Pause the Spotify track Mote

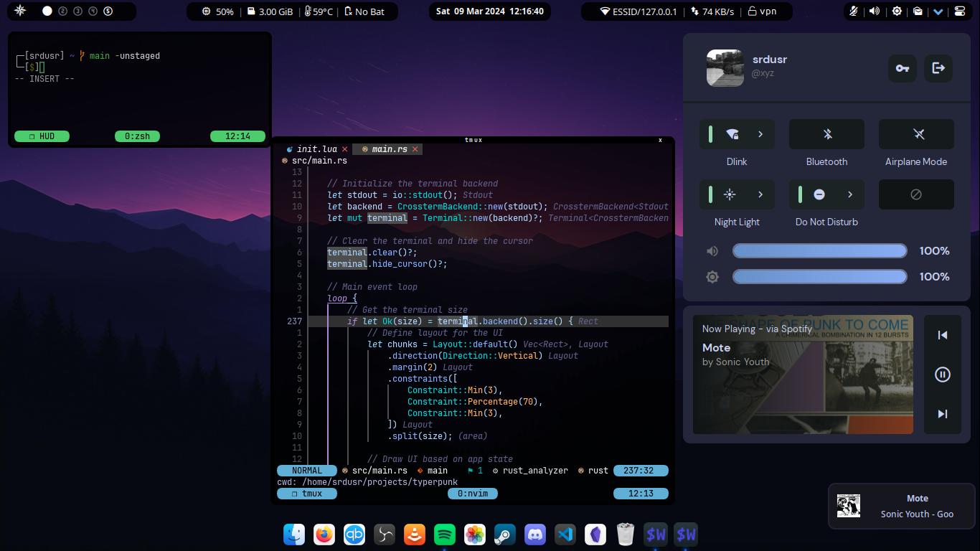[x=942, y=375]
